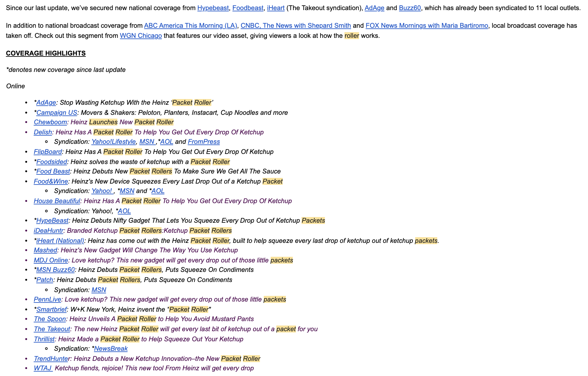The height and width of the screenshot is (376, 588).
Task: Open the FromPress syndication link
Action: 204,142
